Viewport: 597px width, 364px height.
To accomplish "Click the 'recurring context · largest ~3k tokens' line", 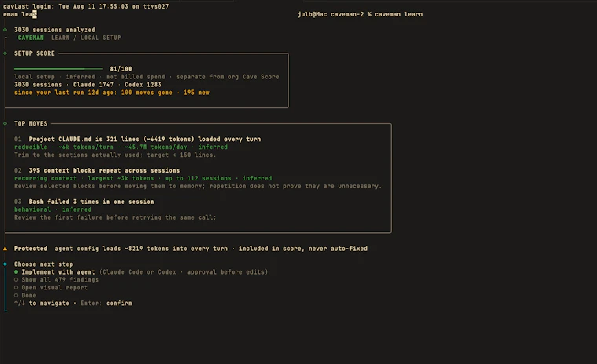I will tap(143, 178).
